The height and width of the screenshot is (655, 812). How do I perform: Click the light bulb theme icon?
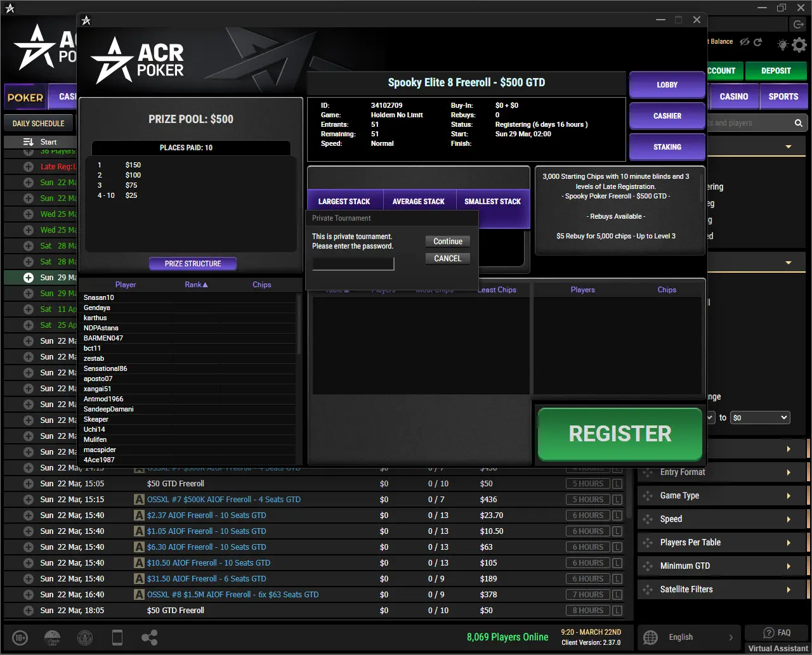782,44
